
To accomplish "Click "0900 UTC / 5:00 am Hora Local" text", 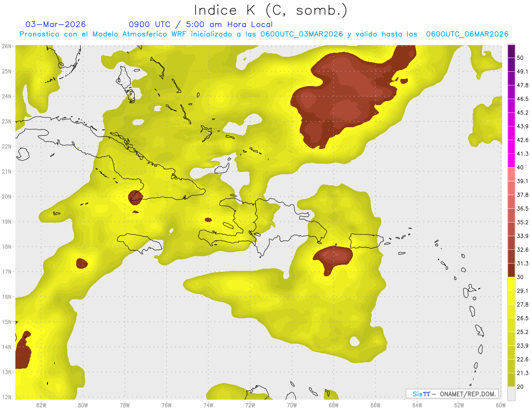I will [201, 24].
